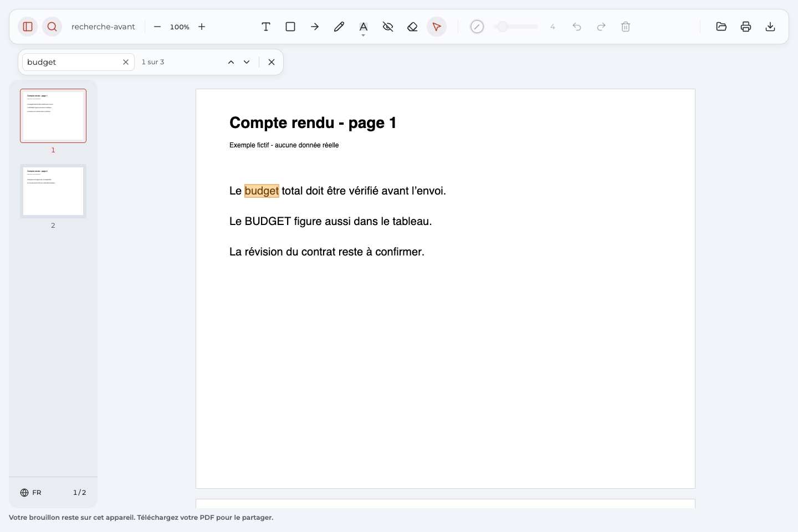
Task: Print the document with the printer icon
Action: tap(746, 27)
